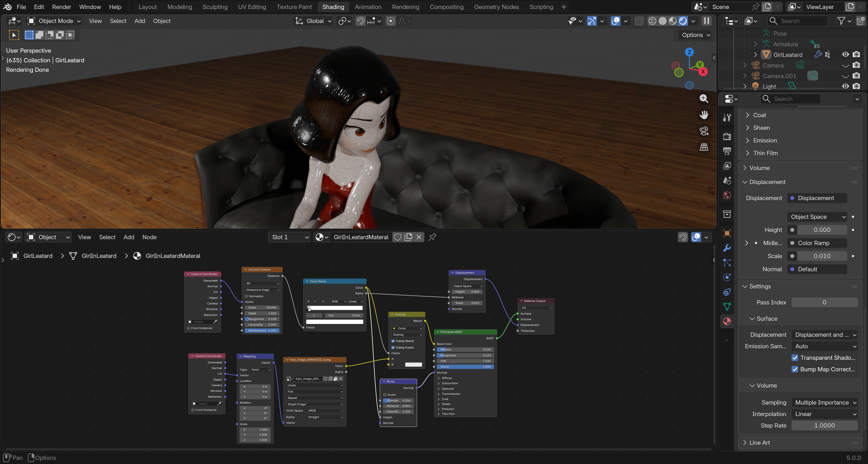Pause viewport rendering with pause icon
Screen dimensions: 868x464
[x=706, y=21]
